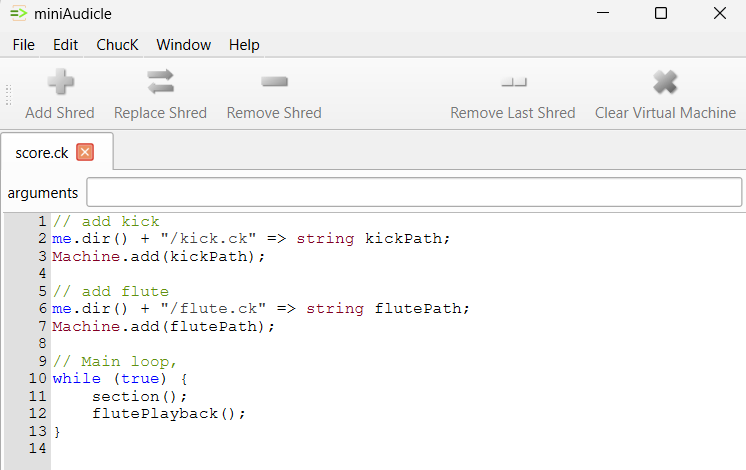This screenshot has width=746, height=470.
Task: Open the Edit menu
Action: coord(65,45)
